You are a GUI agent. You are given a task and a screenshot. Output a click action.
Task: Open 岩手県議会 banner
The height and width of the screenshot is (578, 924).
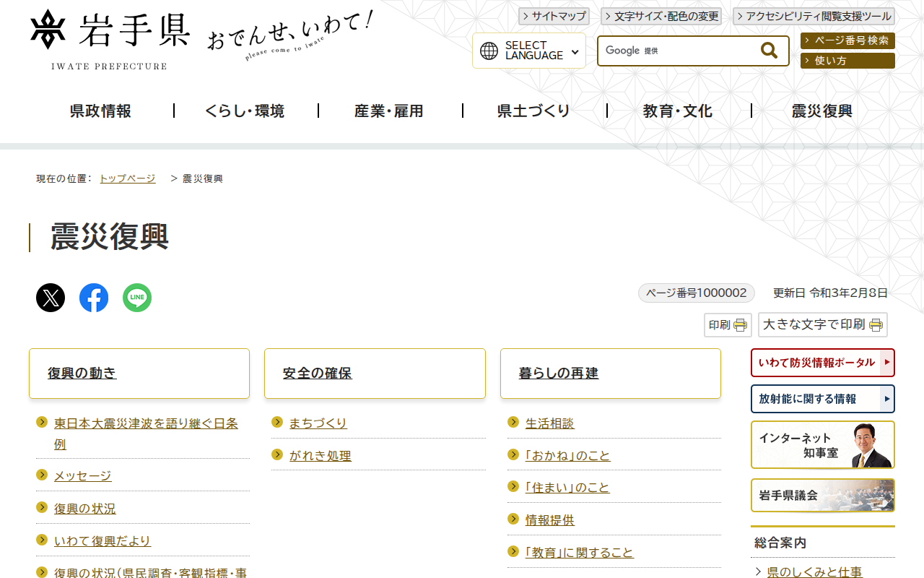point(823,496)
